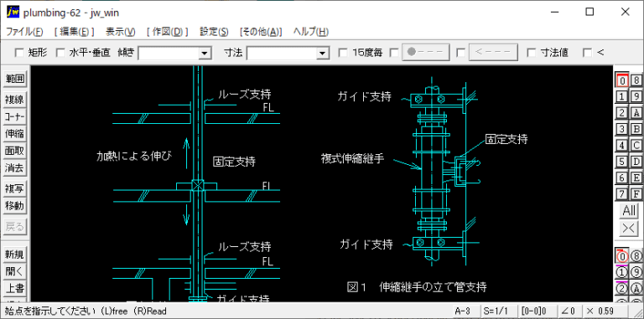Screen dimensions: 644x319
Task: Open the 作図(D) menu
Action: point(167,32)
